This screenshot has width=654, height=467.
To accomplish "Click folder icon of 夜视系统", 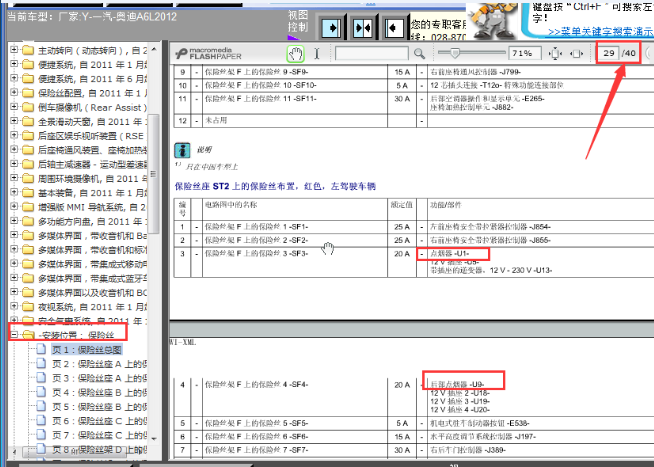I will (x=28, y=306).
